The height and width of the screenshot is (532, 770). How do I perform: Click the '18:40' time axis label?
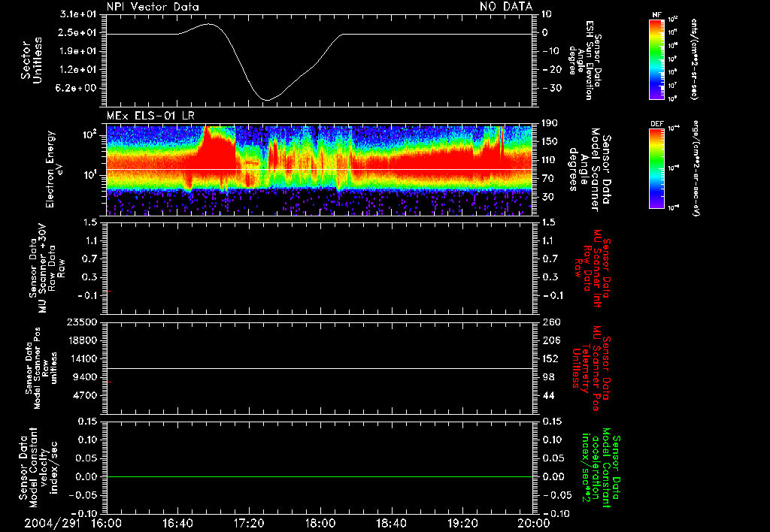(x=391, y=523)
